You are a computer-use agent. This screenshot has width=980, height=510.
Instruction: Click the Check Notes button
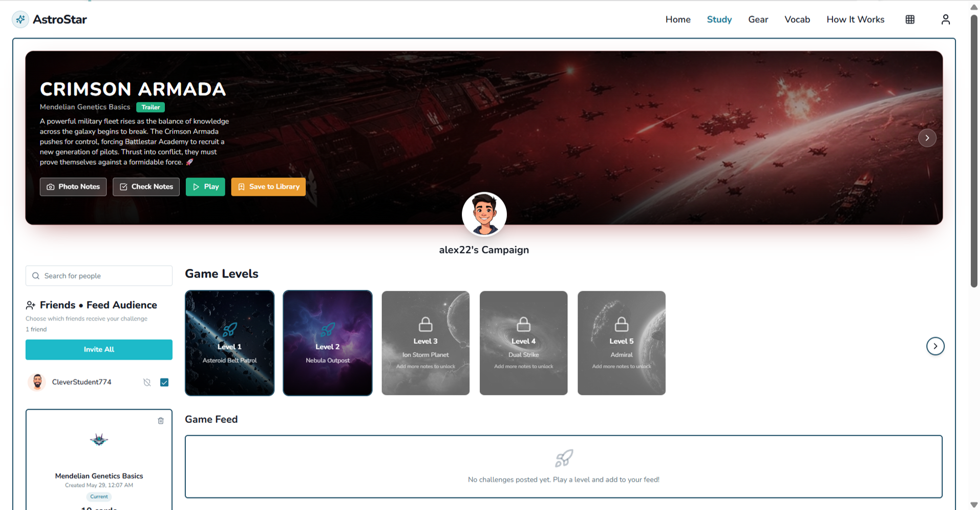pos(146,187)
